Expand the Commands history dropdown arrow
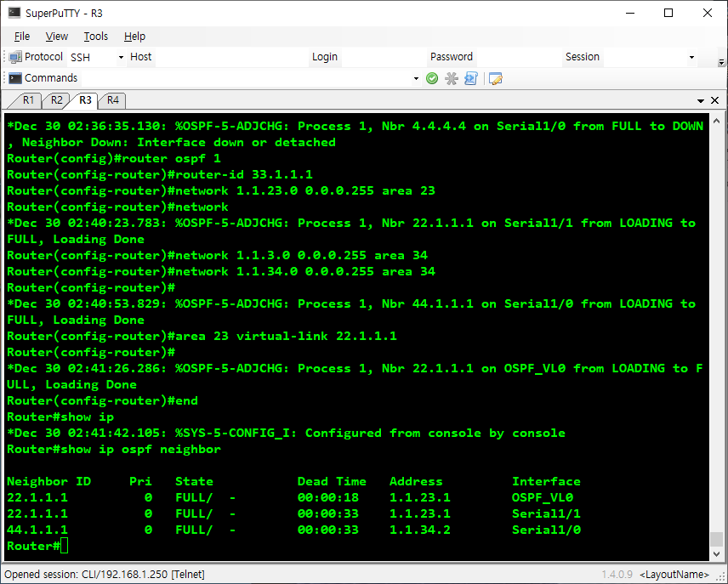The height and width of the screenshot is (584, 728). [x=416, y=78]
